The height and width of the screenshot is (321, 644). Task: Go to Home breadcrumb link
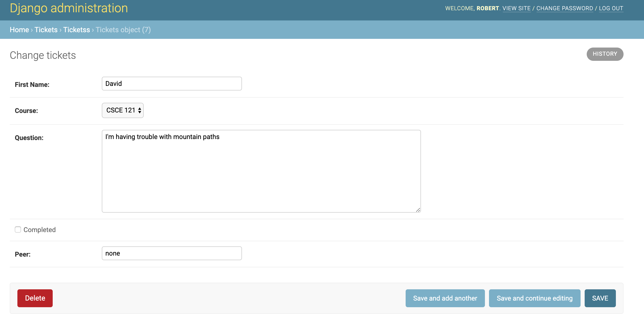19,30
